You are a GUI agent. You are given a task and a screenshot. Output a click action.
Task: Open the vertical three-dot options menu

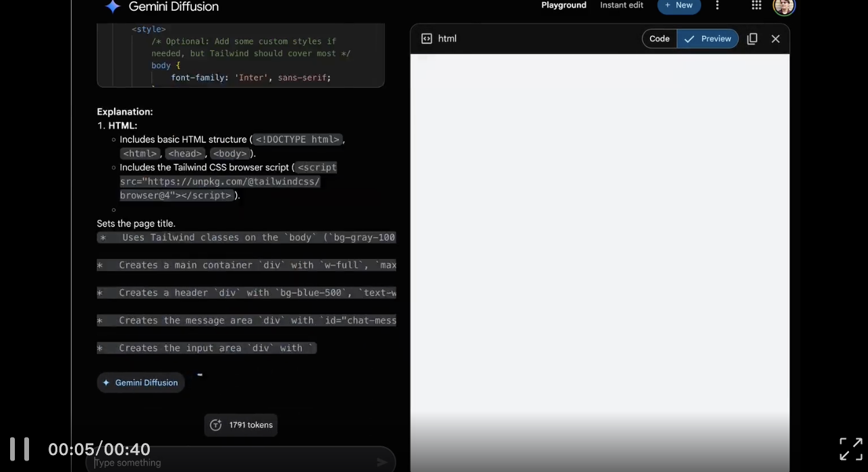717,5
